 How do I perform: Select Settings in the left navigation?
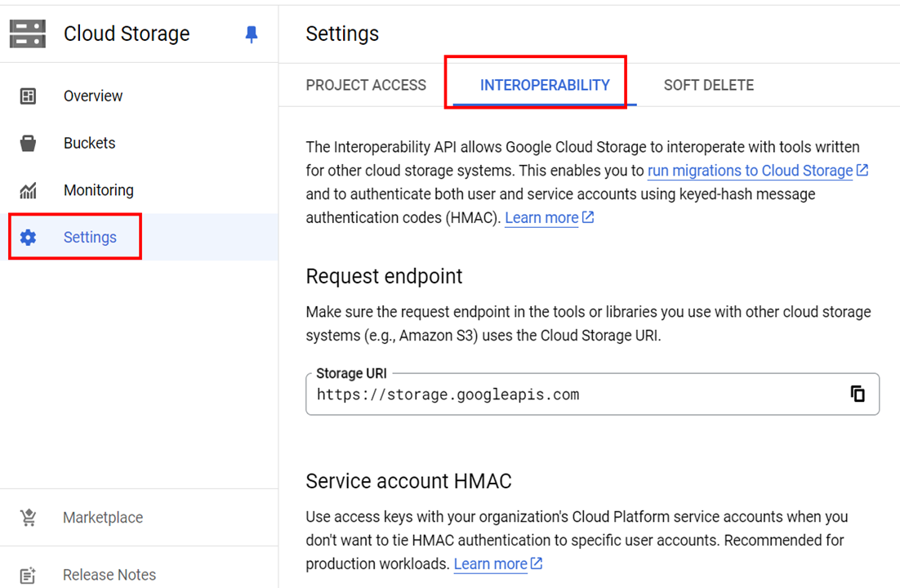click(90, 238)
